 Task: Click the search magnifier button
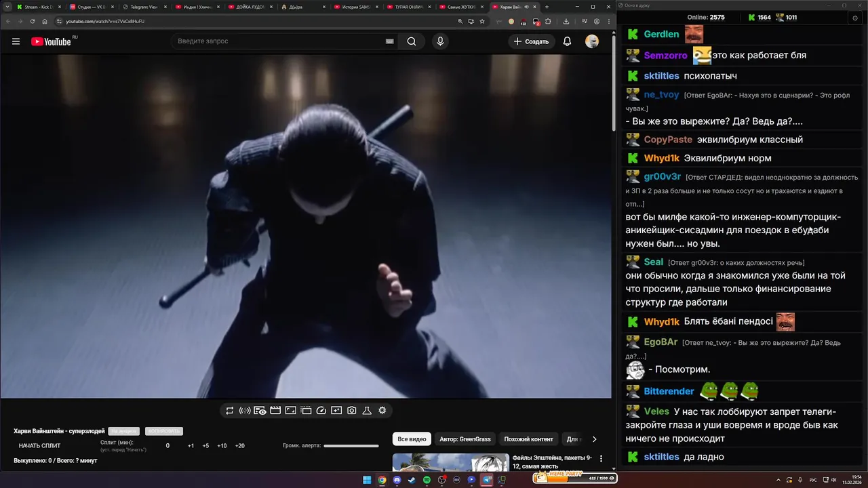[412, 41]
